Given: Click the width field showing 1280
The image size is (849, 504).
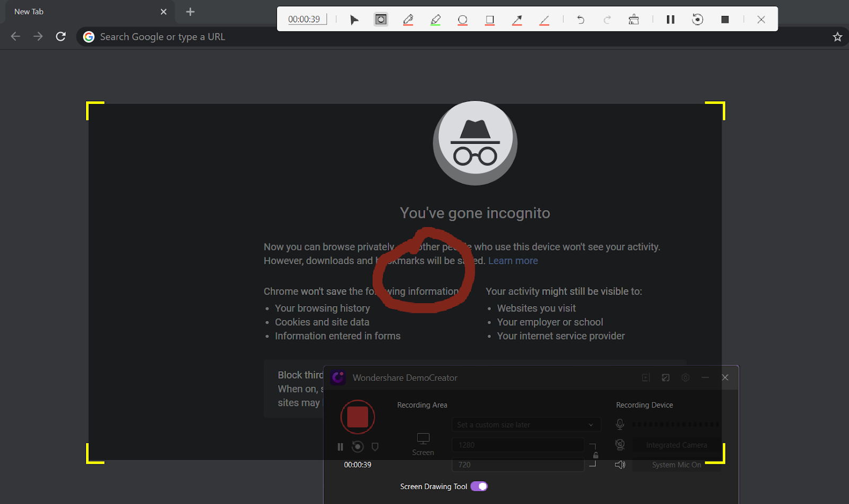Looking at the screenshot, I should point(518,445).
